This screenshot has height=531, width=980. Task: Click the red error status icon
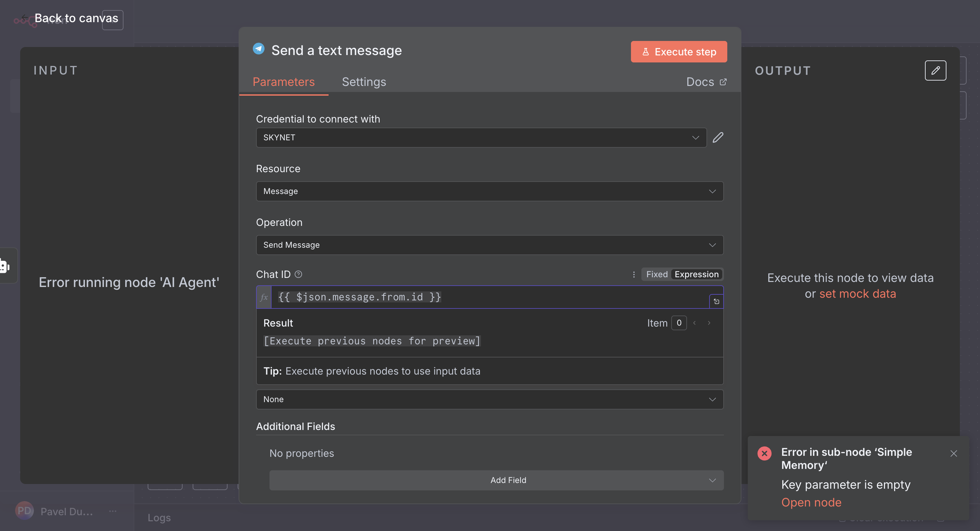pyautogui.click(x=764, y=453)
